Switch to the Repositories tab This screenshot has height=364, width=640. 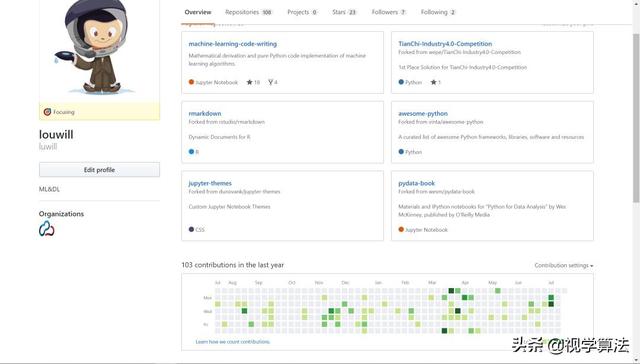248,12
